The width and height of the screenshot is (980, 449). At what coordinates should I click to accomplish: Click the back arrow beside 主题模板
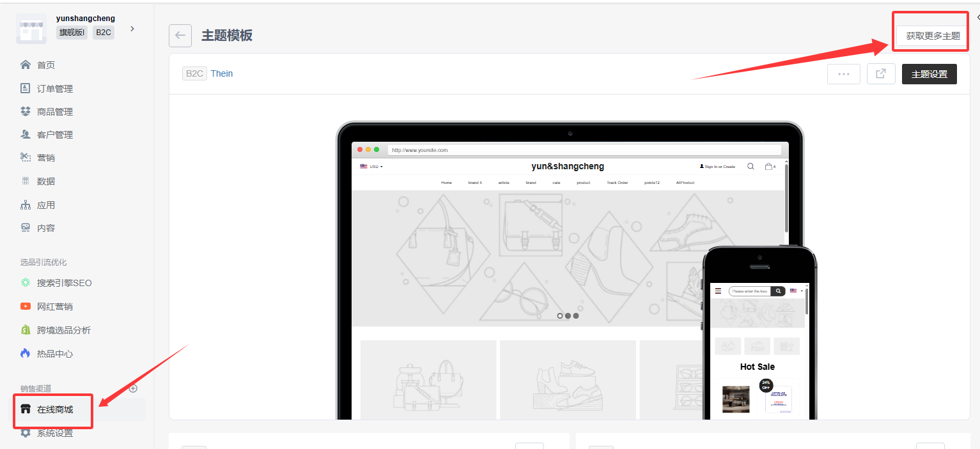click(180, 36)
